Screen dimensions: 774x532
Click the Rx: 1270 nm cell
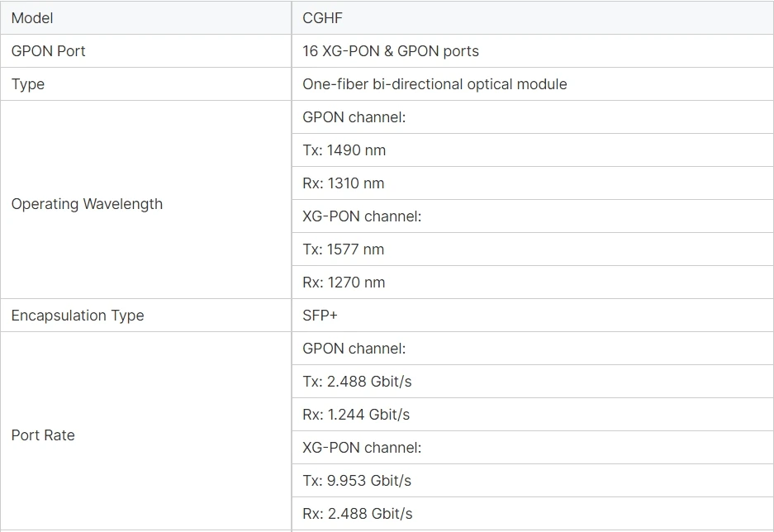[x=344, y=283]
